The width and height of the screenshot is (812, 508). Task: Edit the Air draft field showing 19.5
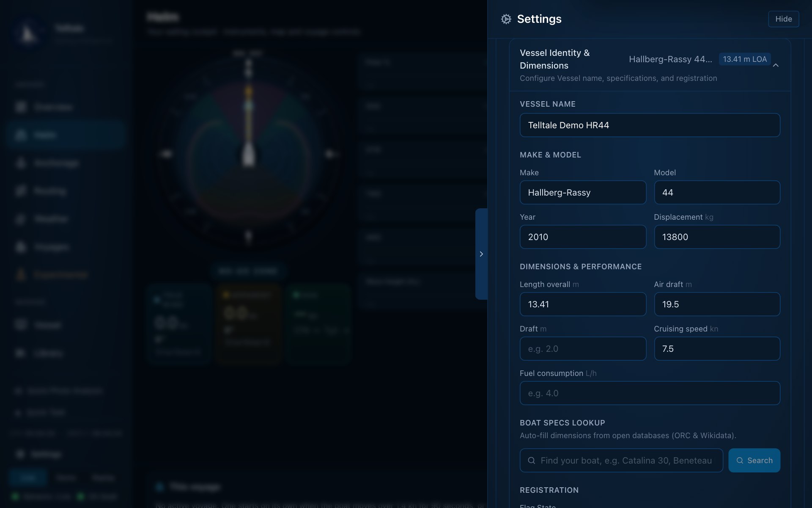(717, 304)
